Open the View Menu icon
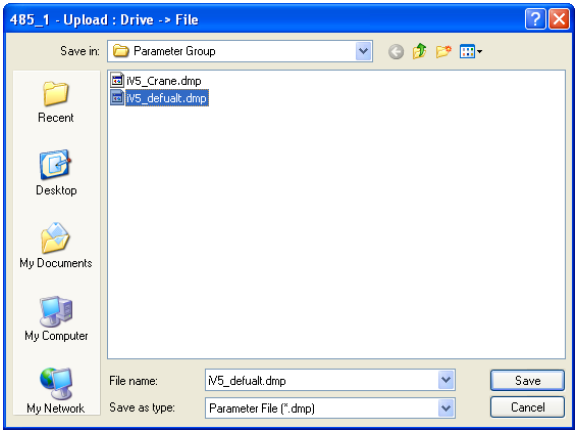Screen dimensions: 579x433 (470, 51)
